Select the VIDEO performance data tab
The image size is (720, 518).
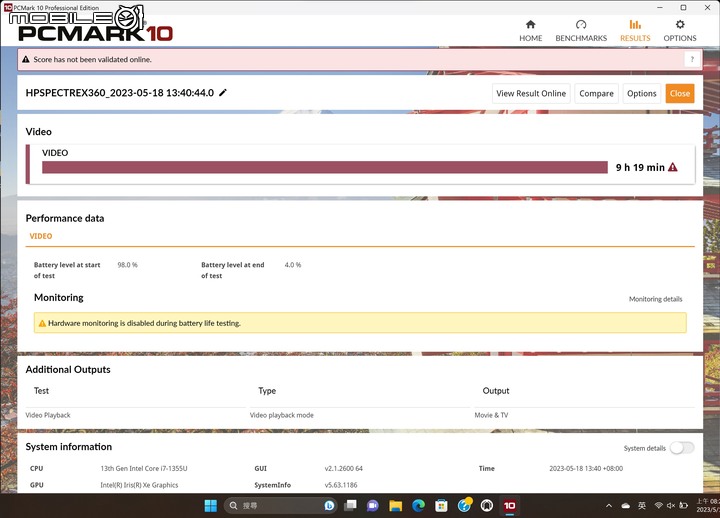pos(41,236)
